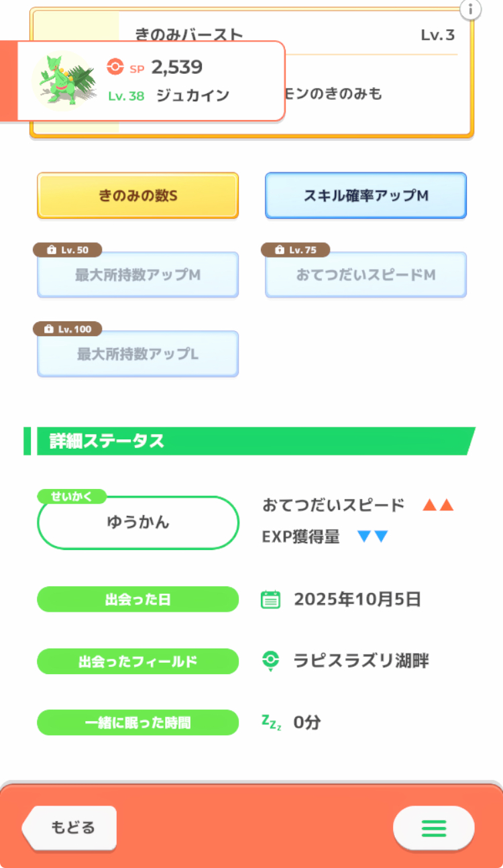Select the きのみの数S subskill
The height and width of the screenshot is (868, 503).
pos(137,196)
